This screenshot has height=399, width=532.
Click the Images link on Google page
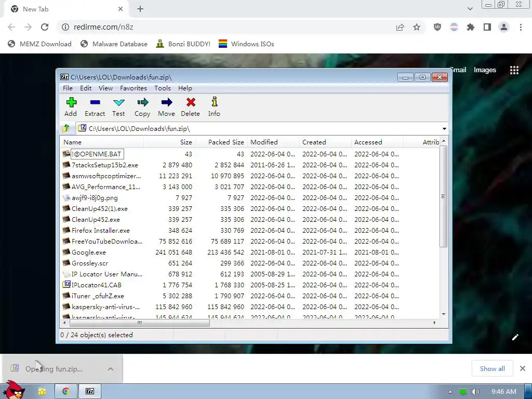485,70
